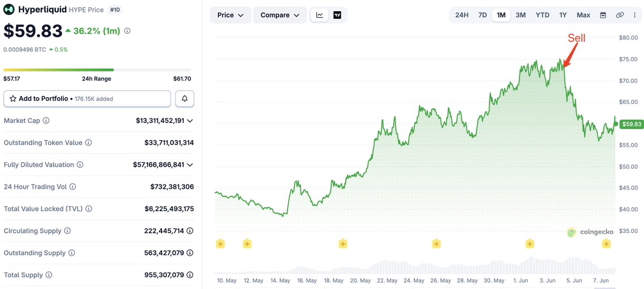Click the news marker above 10. May
This screenshot has width=644, height=289.
coord(220,244)
